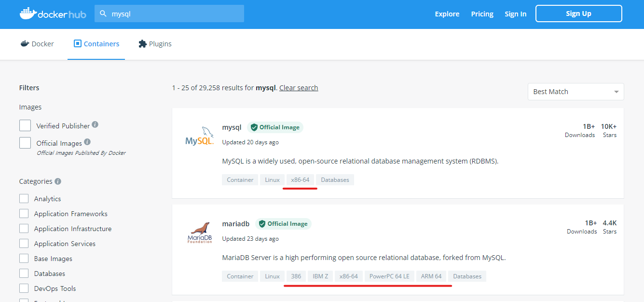Click the 'Updated 23 days ago' text

(250, 239)
